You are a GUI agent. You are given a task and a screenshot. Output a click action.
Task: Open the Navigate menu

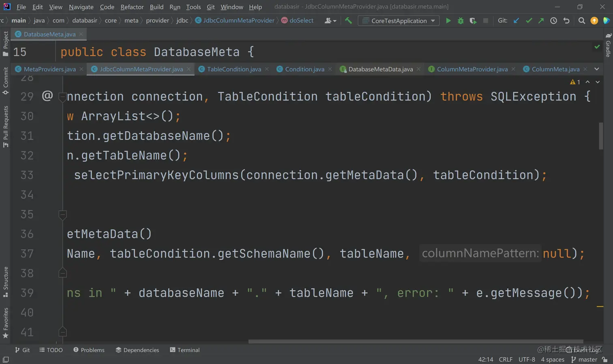(x=81, y=7)
